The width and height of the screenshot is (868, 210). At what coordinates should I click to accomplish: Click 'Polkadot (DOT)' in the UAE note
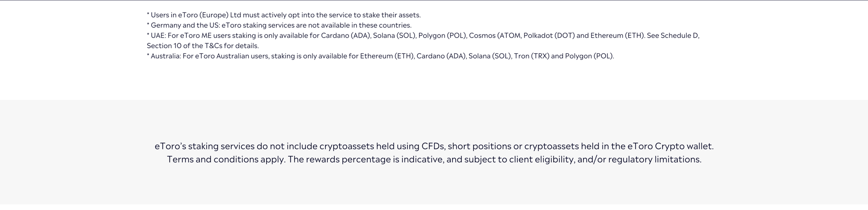click(x=549, y=35)
